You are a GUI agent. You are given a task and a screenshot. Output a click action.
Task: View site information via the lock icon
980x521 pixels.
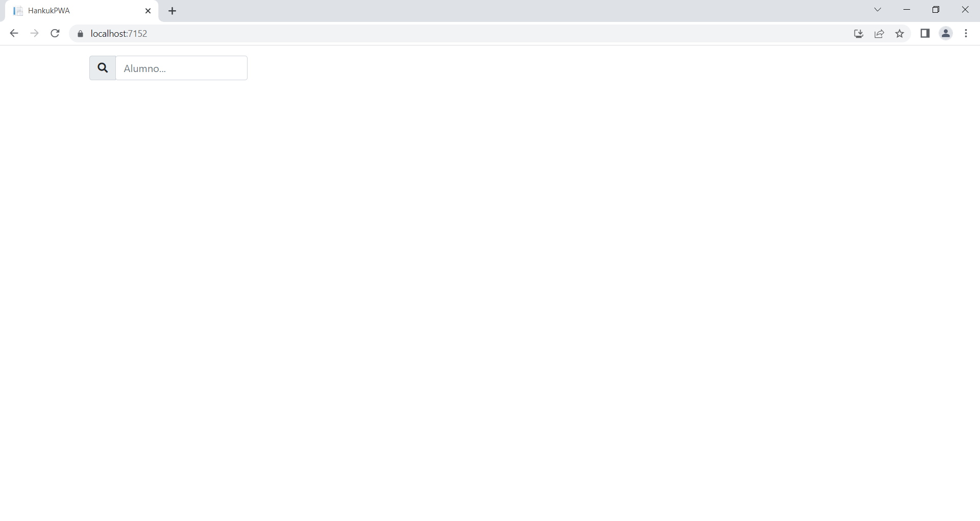click(x=80, y=34)
